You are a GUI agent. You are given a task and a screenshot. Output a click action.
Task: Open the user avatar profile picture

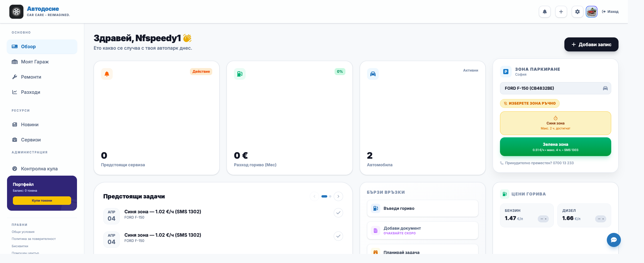(x=592, y=12)
